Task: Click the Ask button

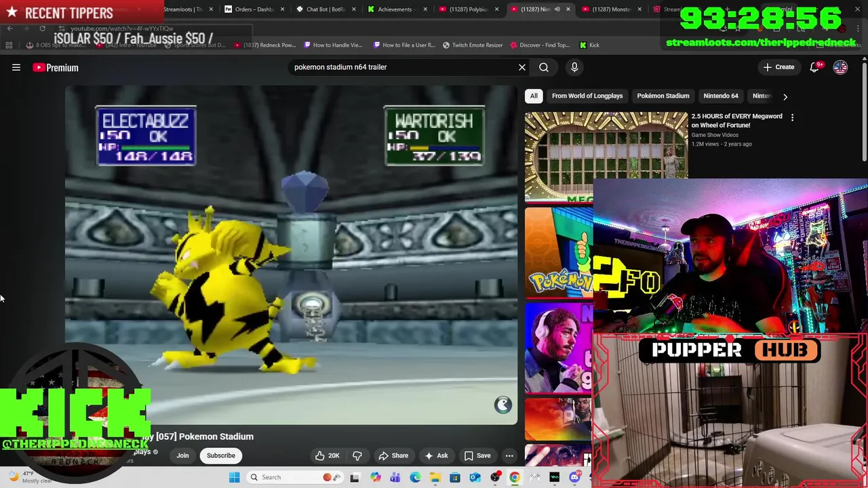Action: tap(435, 455)
